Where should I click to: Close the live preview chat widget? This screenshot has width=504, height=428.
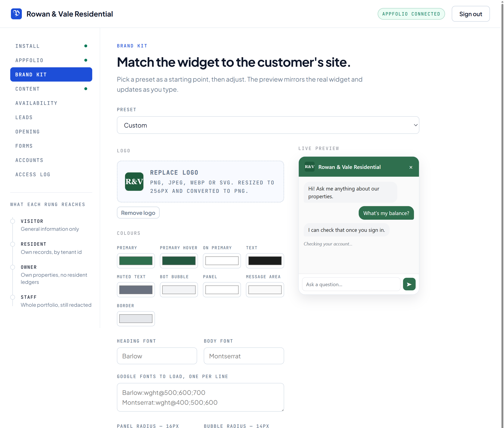[x=411, y=167]
